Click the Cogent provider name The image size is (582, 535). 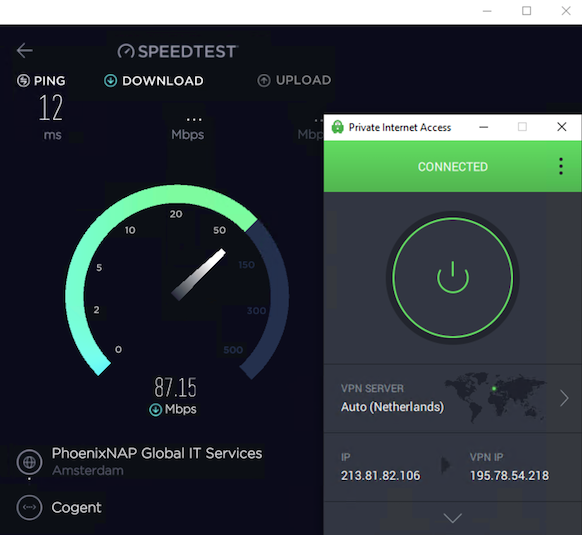(x=76, y=508)
